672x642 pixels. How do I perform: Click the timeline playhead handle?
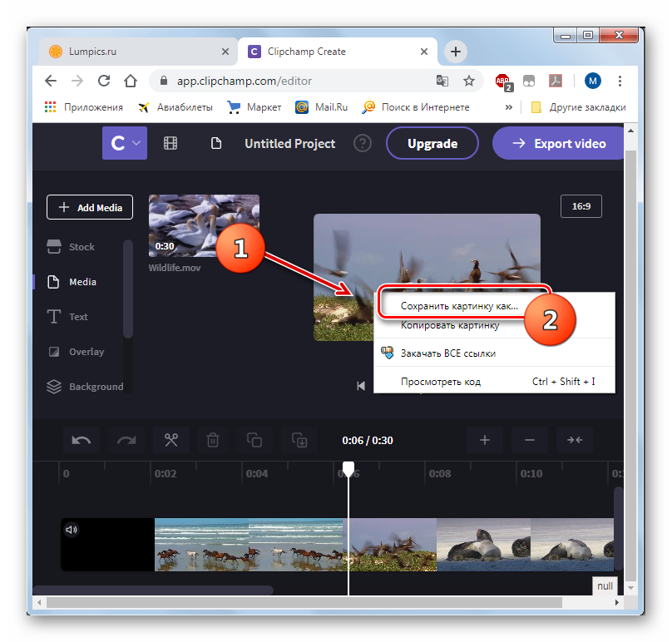pyautogui.click(x=348, y=469)
